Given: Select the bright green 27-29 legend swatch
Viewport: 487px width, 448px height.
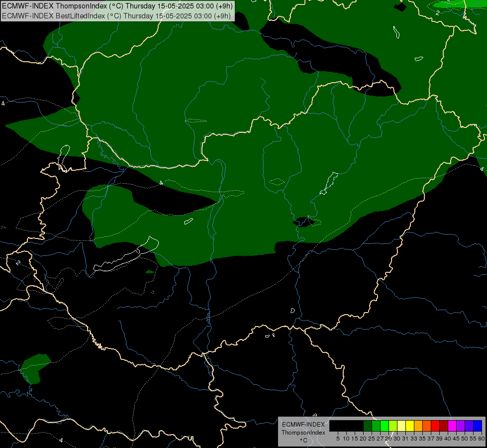Looking at the screenshot, I should click(385, 426).
